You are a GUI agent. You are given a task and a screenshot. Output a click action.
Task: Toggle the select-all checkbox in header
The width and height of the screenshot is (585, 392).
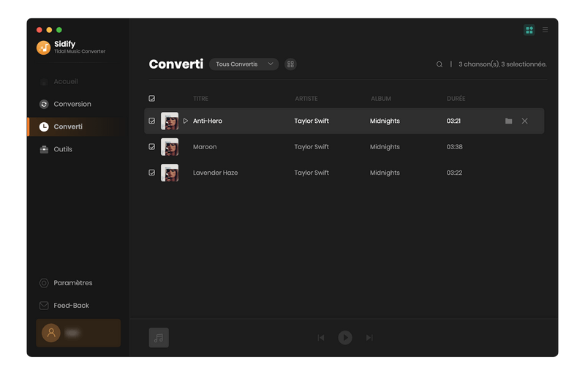pyautogui.click(x=152, y=99)
